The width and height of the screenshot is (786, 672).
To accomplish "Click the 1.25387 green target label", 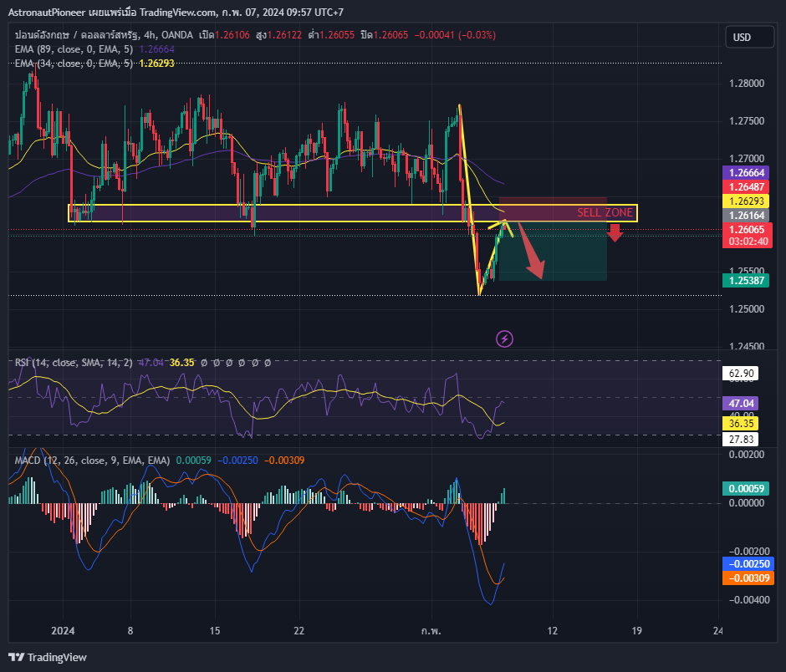I will coord(746,280).
